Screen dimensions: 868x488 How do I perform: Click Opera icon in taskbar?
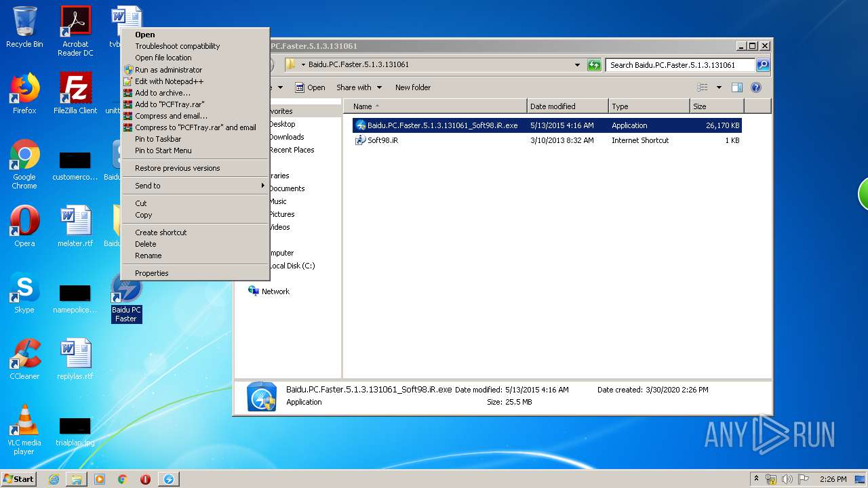[x=145, y=479]
